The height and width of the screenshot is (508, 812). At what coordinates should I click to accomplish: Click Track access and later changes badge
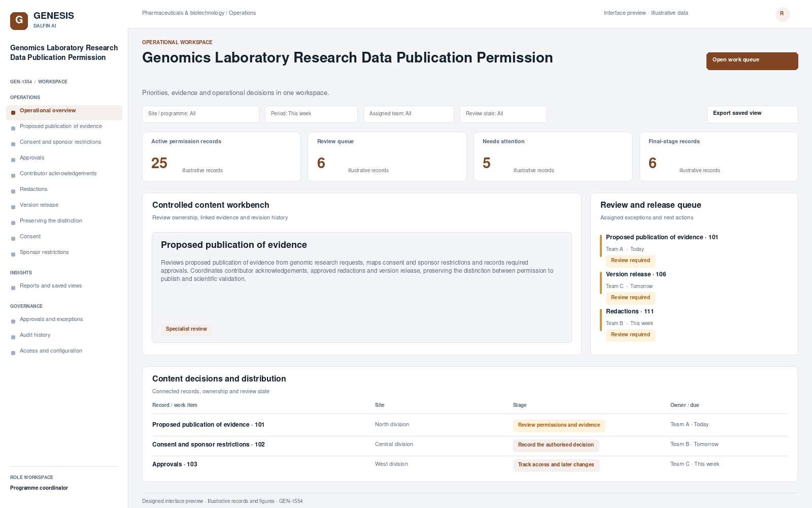(x=556, y=465)
